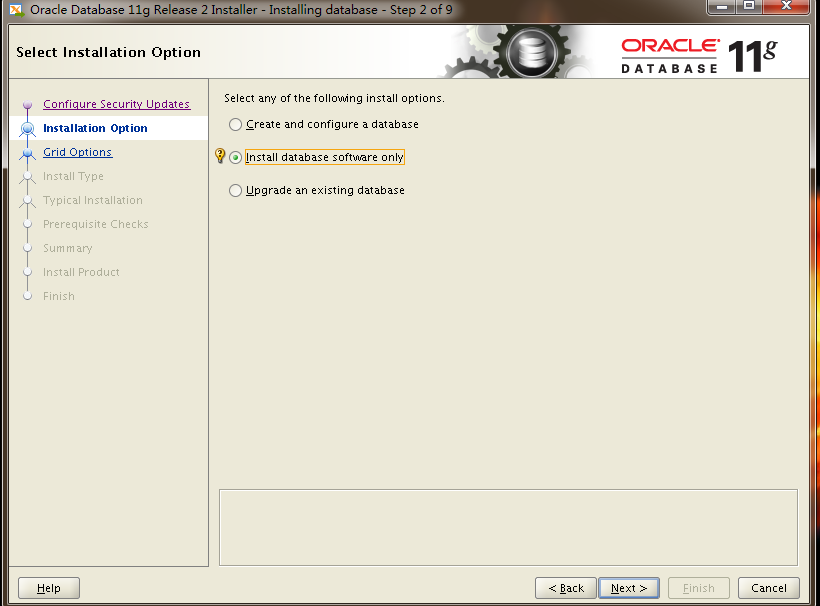Open Configure Security Updates step link
820x606 pixels.
[116, 104]
